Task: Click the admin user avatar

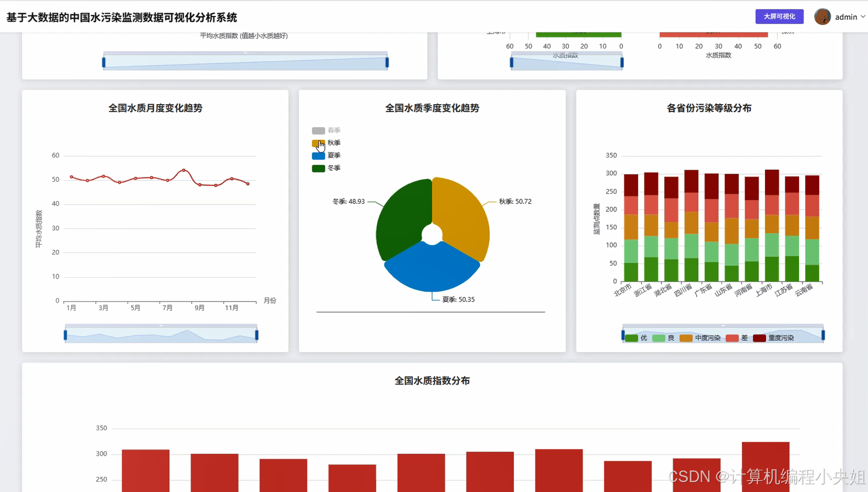Action: (822, 17)
